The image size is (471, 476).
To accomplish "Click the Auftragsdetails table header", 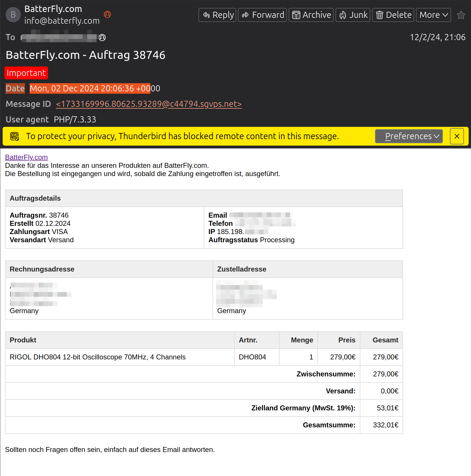I will [x=204, y=198].
